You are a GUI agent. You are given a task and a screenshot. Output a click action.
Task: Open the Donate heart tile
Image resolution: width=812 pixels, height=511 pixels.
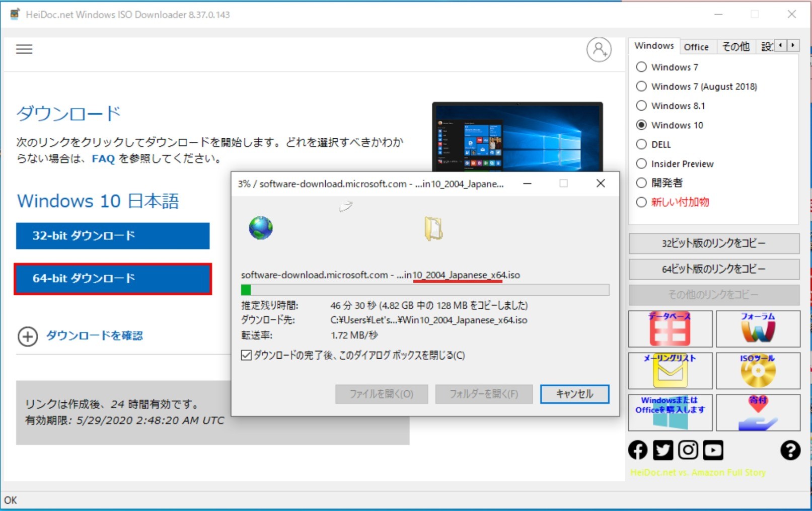(x=758, y=412)
